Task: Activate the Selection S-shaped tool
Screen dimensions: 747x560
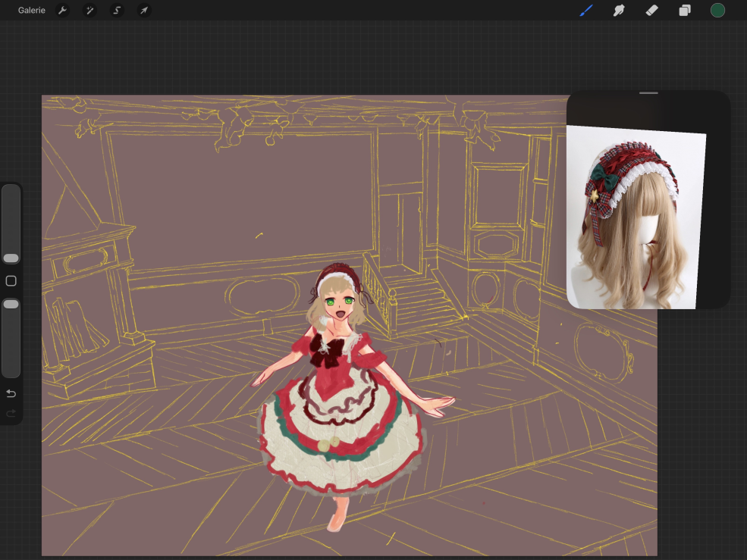Action: click(117, 11)
